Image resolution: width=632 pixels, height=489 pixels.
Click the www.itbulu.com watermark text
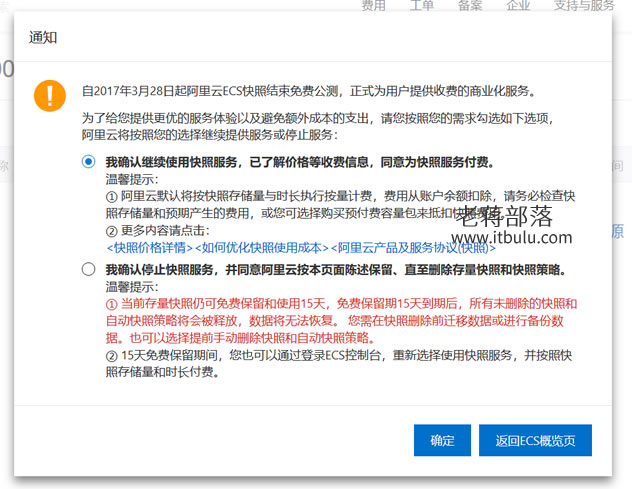[x=511, y=237]
